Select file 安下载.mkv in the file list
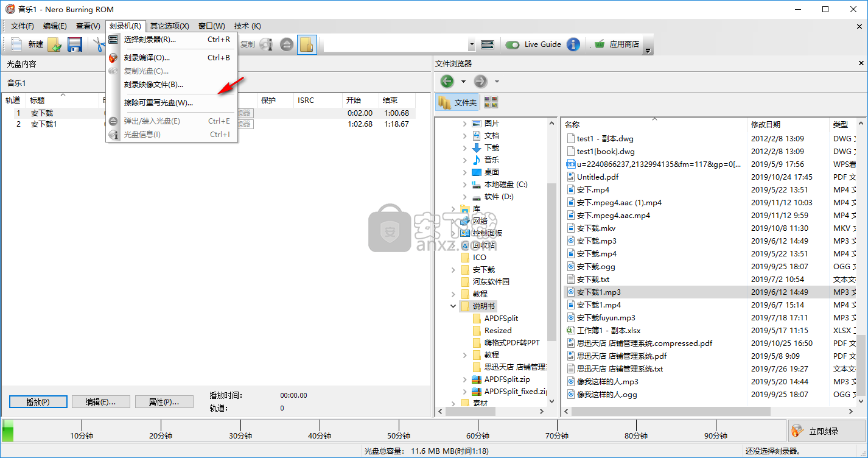868x458 pixels. click(591, 228)
